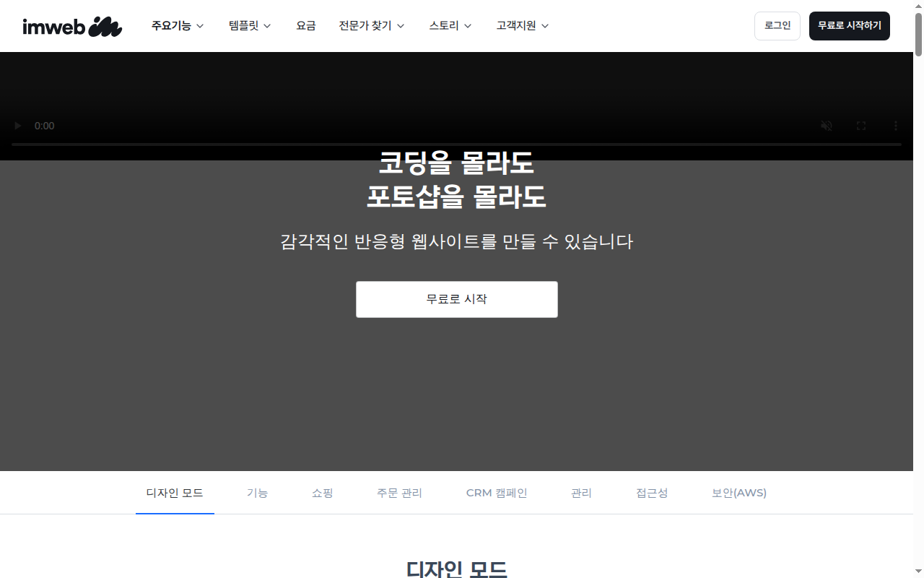Expand the 주요기능 dropdown menu
924x578 pixels.
[x=178, y=26]
